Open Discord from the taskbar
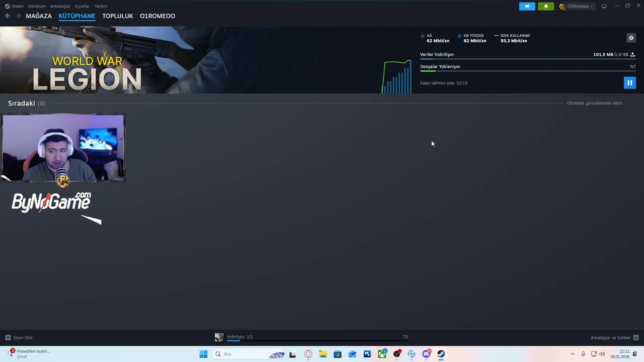This screenshot has height=362, width=644. [x=427, y=354]
